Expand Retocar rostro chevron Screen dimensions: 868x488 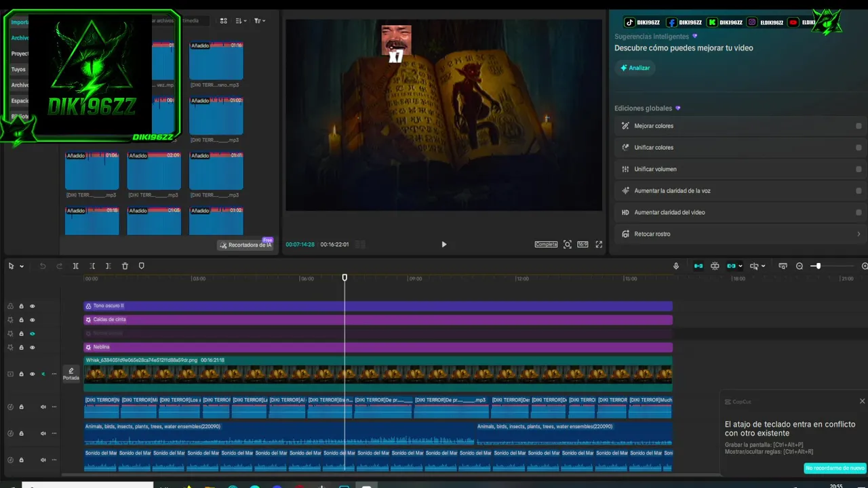tap(859, 235)
